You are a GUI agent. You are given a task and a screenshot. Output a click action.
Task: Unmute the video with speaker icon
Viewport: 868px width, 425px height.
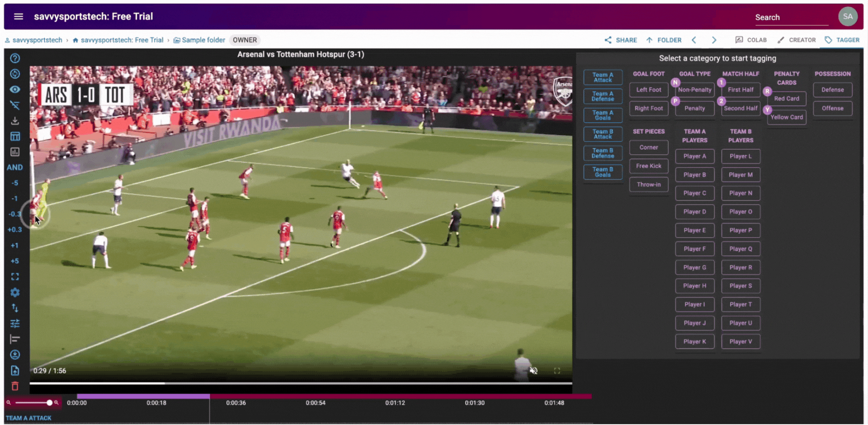click(x=534, y=371)
